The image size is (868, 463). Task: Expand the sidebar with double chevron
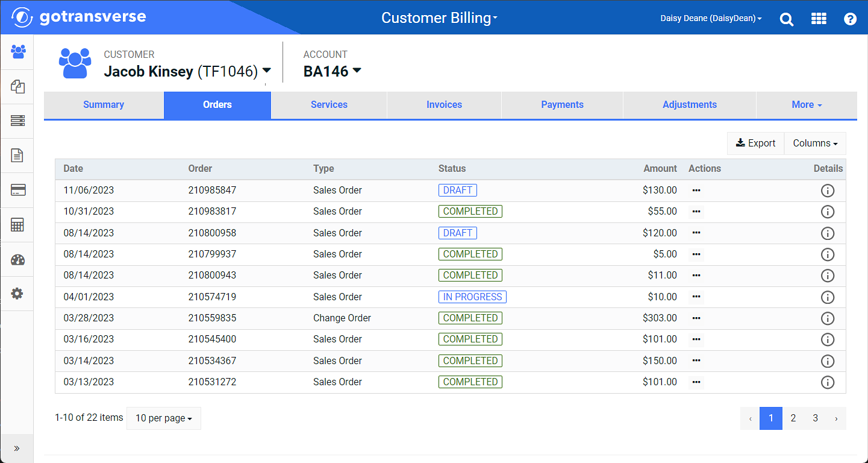click(x=17, y=449)
